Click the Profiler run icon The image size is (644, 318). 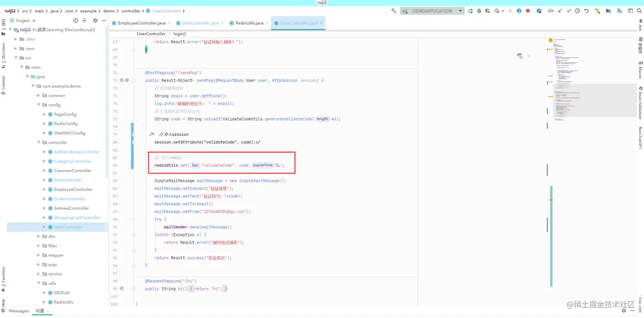[497, 11]
